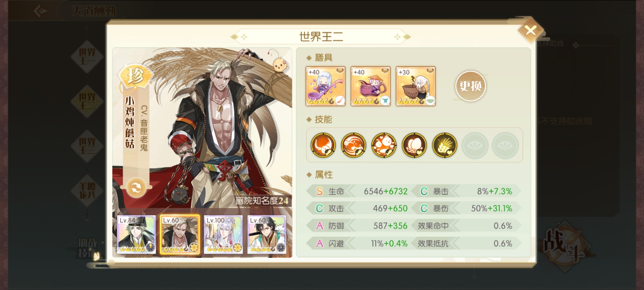Click the second locked skill slot
Screen dimensions: 644x290
click(505, 145)
